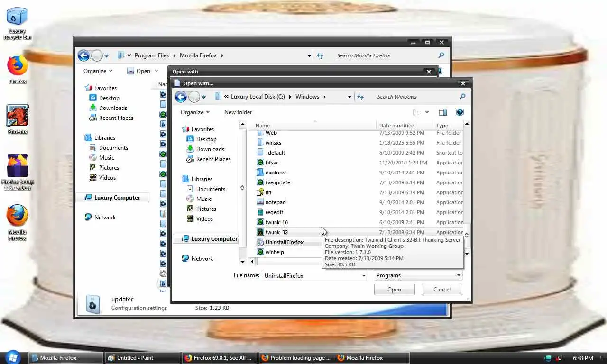Select Recent Places in Firefox explorer sidebar
The width and height of the screenshot is (607, 364).
(x=116, y=118)
